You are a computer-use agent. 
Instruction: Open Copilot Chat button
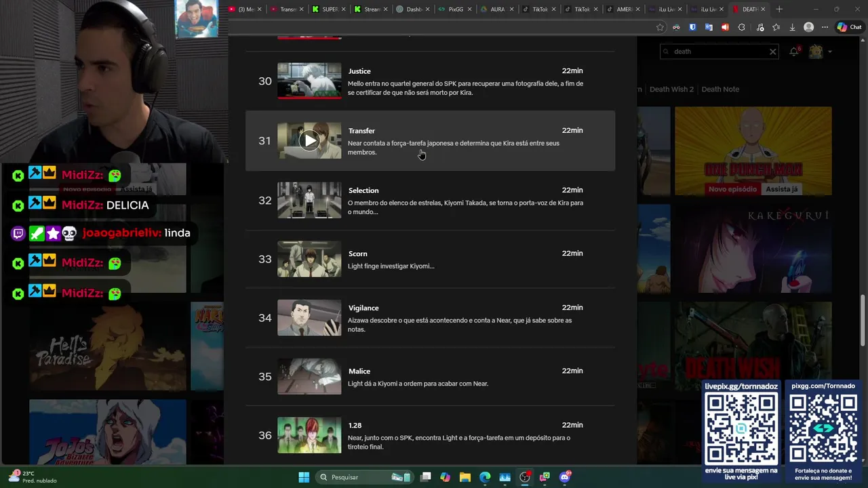(x=849, y=27)
